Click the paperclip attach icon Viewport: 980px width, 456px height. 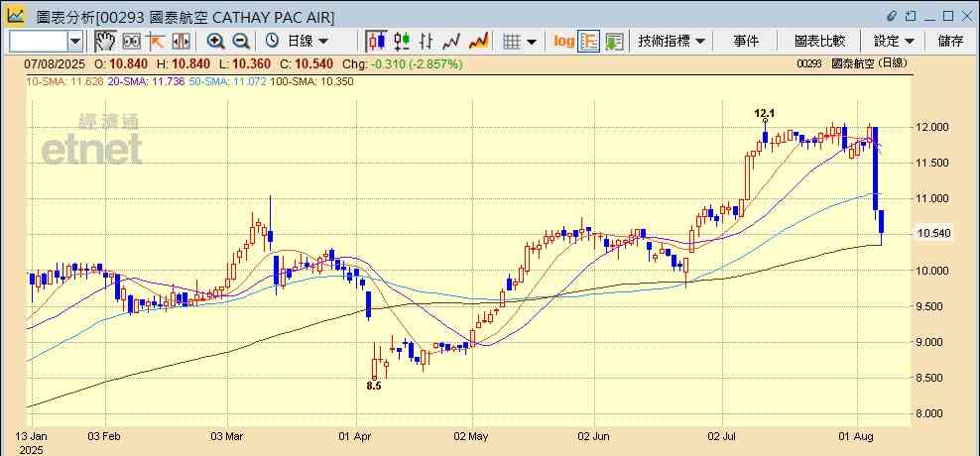pyautogui.click(x=892, y=16)
